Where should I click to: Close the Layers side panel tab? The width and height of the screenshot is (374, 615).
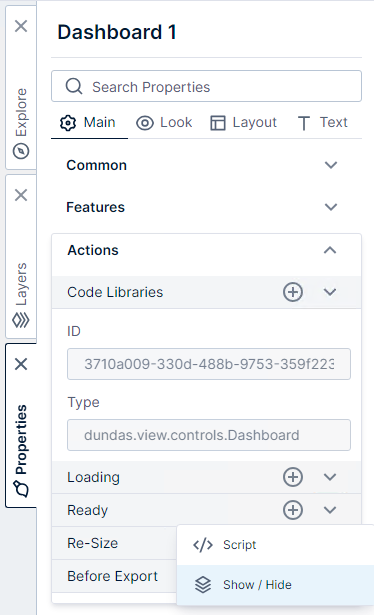(x=21, y=195)
